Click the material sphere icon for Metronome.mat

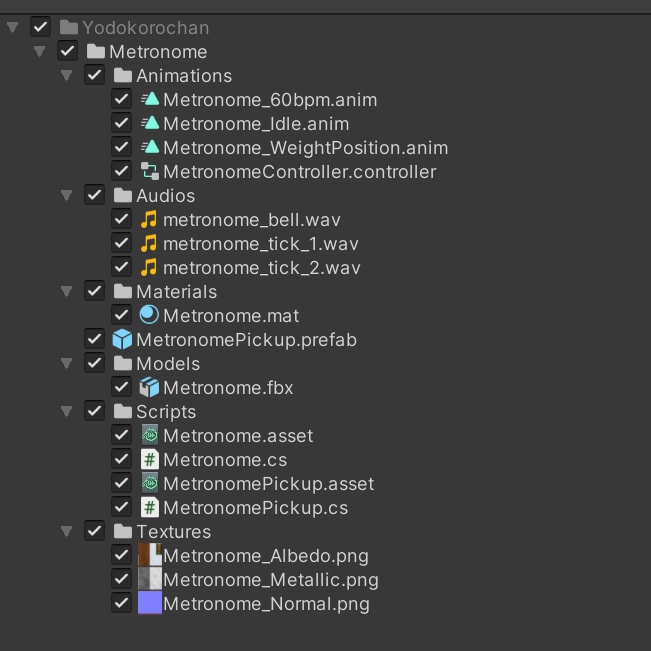(x=150, y=316)
